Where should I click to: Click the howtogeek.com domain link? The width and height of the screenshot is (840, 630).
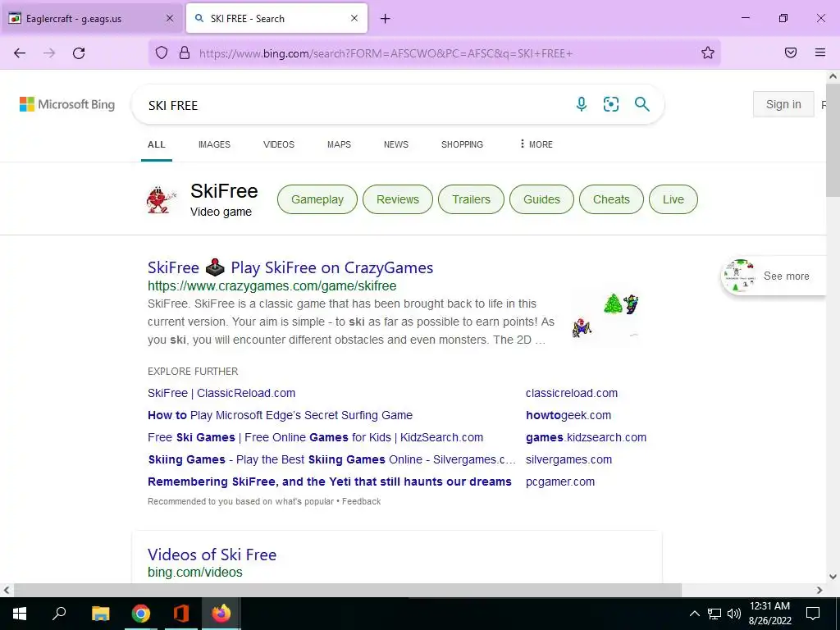568,415
